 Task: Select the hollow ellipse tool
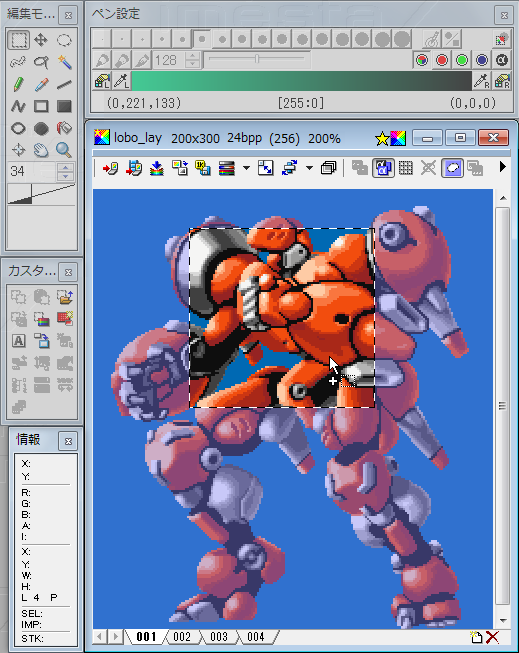[x=18, y=128]
